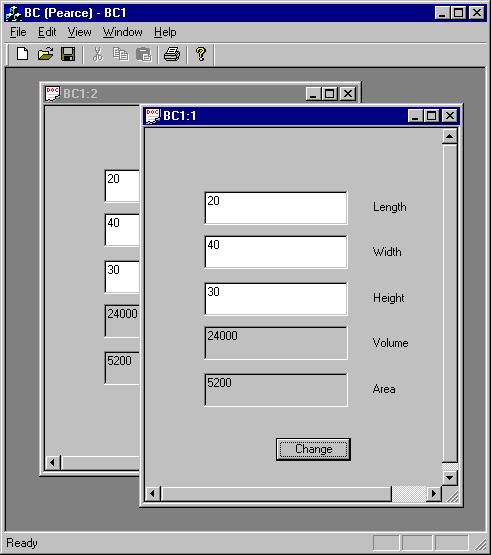This screenshot has height=555, width=491.
Task: Click the BC1:1 vertical scrollbar up arrow
Action: click(x=450, y=136)
